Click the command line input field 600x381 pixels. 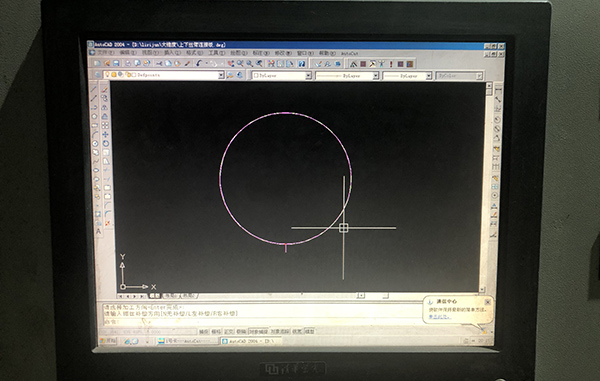[x=262, y=322]
